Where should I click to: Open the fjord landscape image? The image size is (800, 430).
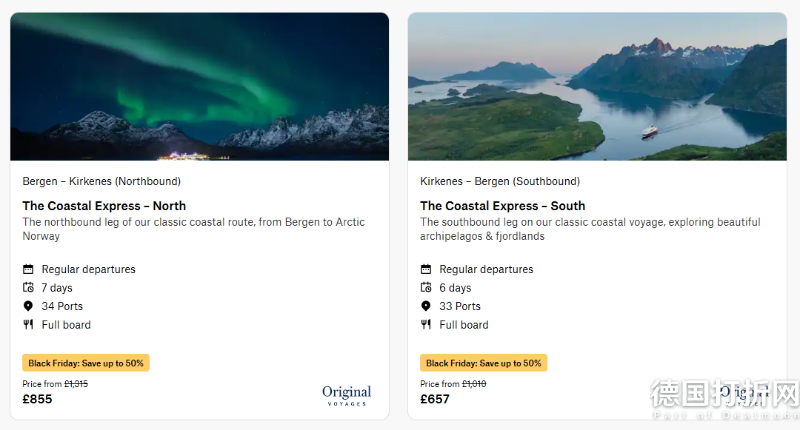tap(597, 86)
